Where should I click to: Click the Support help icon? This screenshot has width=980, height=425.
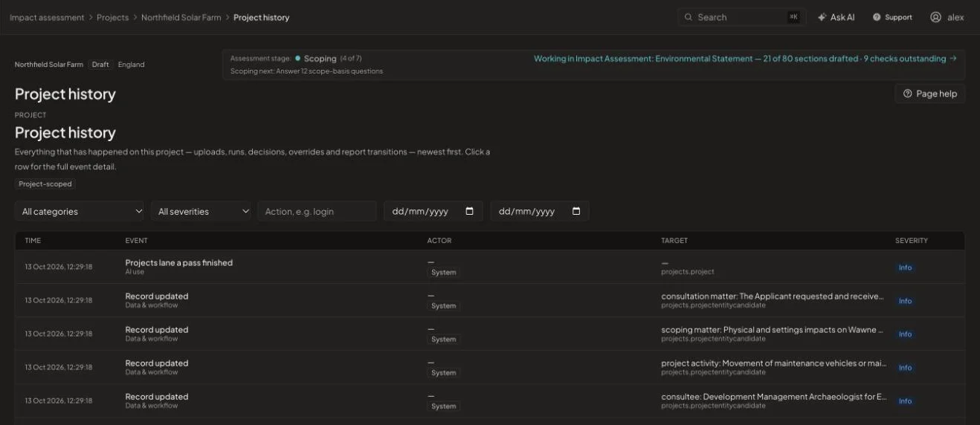click(x=877, y=17)
